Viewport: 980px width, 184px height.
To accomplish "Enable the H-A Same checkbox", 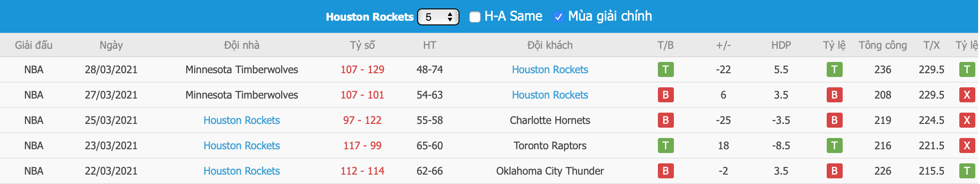I will coord(475,17).
